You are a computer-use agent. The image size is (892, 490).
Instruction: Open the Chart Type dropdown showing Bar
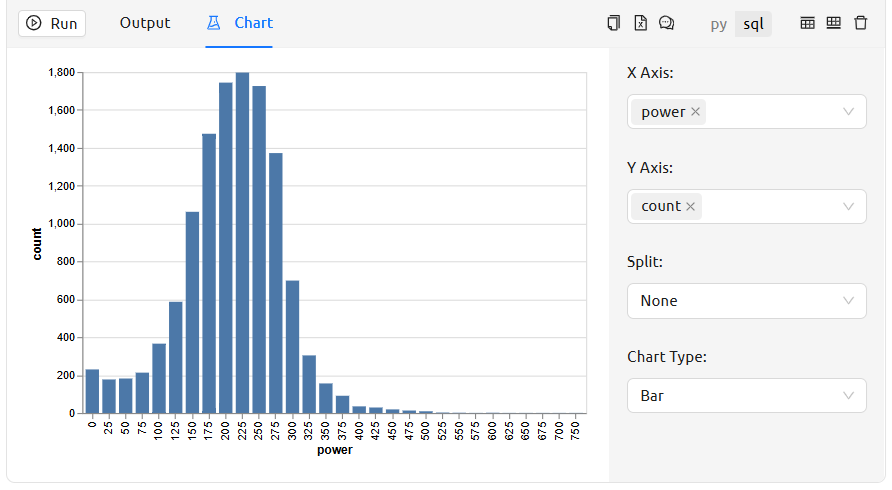tap(746, 396)
